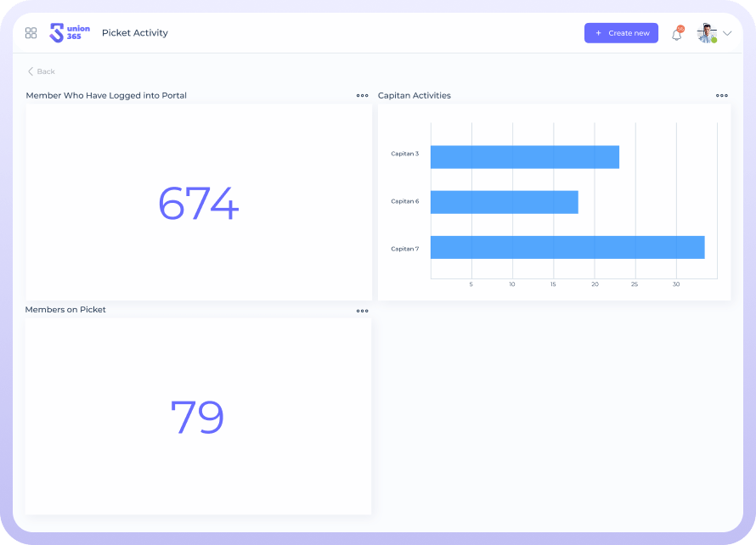The height and width of the screenshot is (545, 756).
Task: Click Member Who Have Logged into Portal title
Action: click(106, 96)
